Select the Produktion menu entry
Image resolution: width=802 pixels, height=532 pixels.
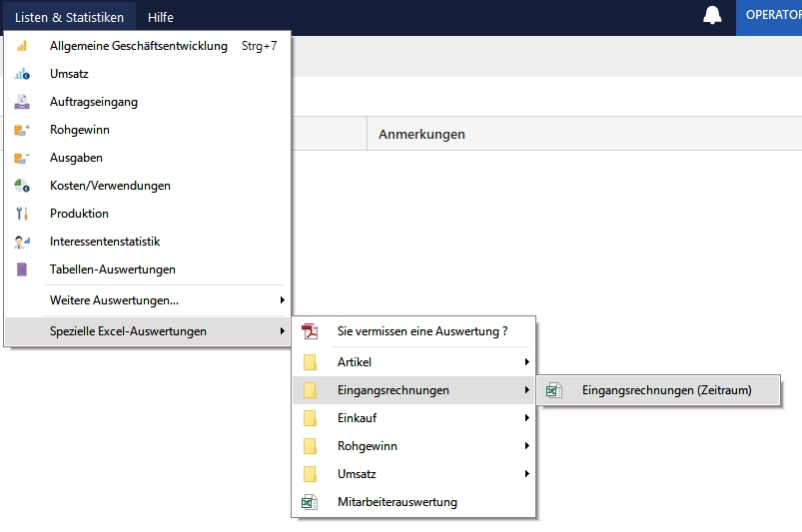pyautogui.click(x=148, y=214)
